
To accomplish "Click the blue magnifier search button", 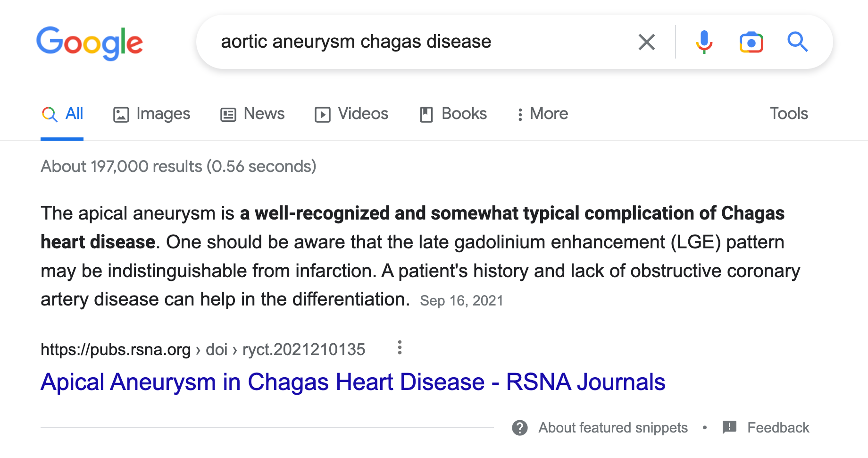I will click(x=797, y=42).
